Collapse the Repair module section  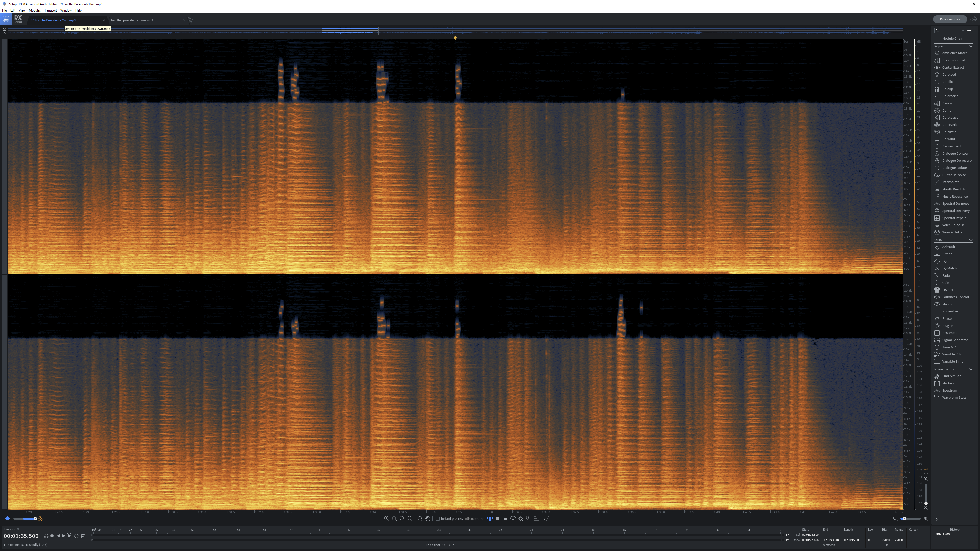[971, 46]
